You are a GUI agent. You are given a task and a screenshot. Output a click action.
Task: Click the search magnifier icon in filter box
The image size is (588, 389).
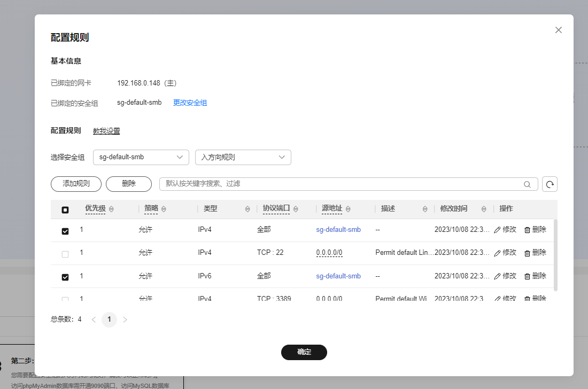(x=527, y=184)
